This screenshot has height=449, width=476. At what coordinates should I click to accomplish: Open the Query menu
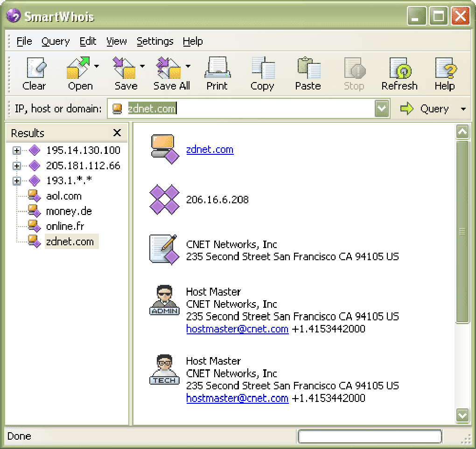tap(56, 41)
